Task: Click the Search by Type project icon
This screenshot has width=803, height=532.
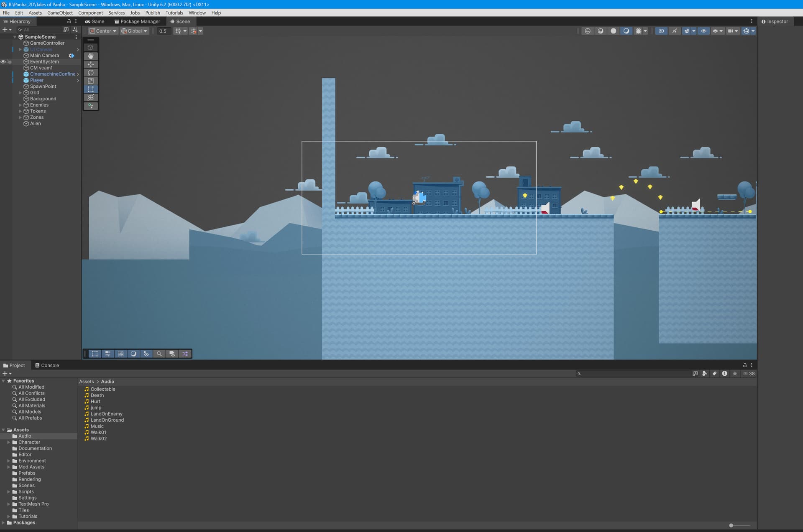Action: (x=705, y=374)
